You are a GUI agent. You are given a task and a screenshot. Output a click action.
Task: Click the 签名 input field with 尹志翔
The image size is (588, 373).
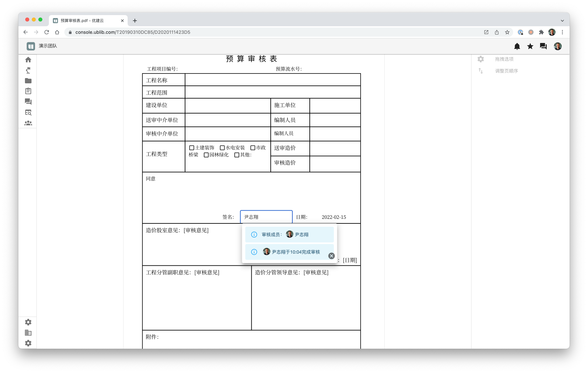pos(266,217)
